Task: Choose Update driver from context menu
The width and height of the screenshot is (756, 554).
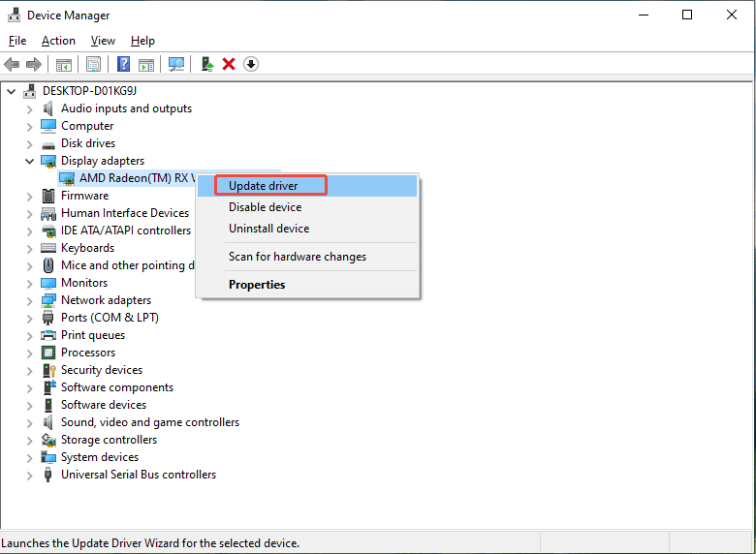Action: (307, 186)
